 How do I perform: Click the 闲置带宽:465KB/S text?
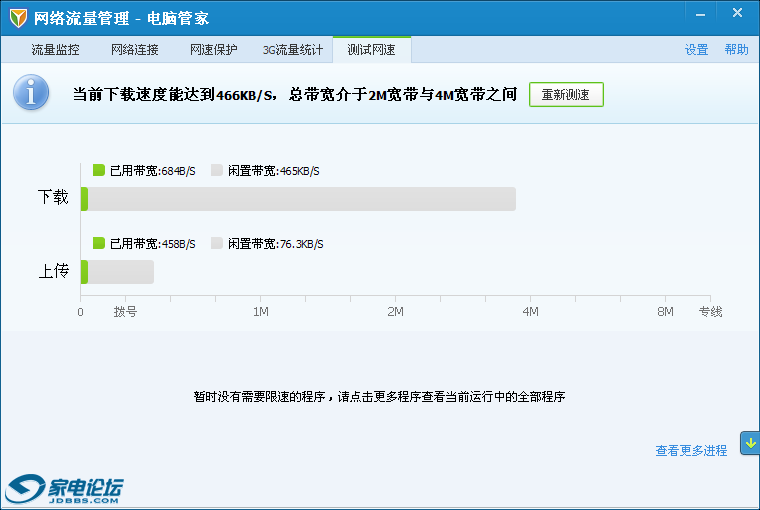[x=274, y=171]
